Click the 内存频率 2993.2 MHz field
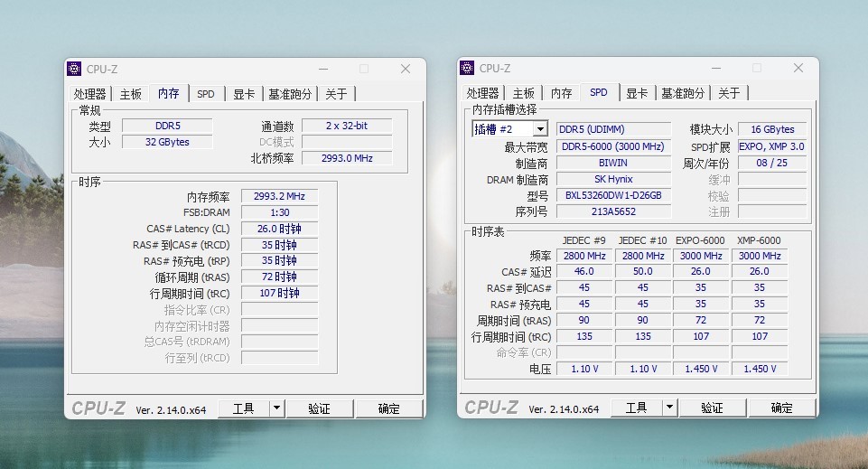The width and height of the screenshot is (868, 469). point(280,196)
